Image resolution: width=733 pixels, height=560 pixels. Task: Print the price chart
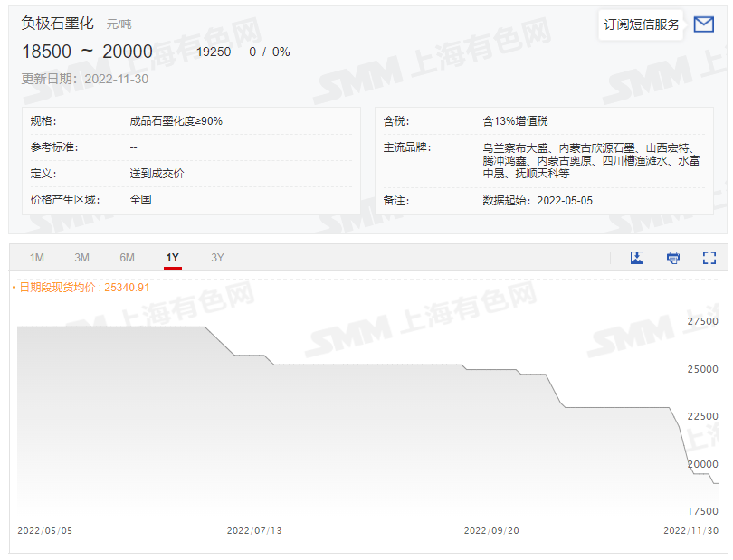[673, 258]
